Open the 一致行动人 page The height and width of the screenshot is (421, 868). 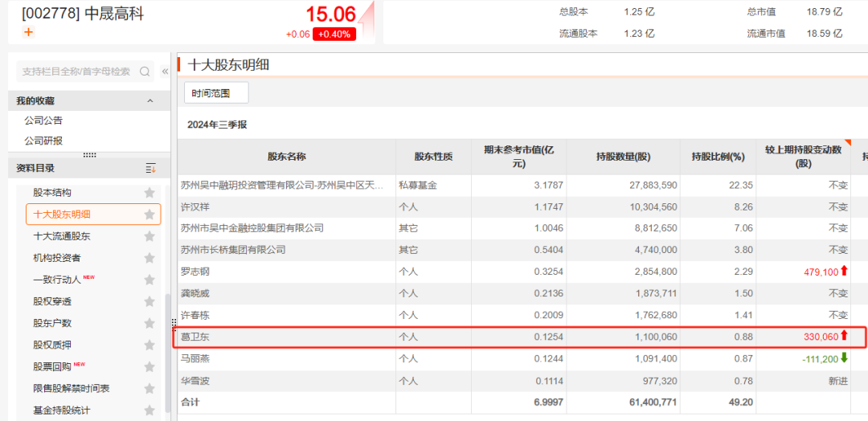[57, 280]
